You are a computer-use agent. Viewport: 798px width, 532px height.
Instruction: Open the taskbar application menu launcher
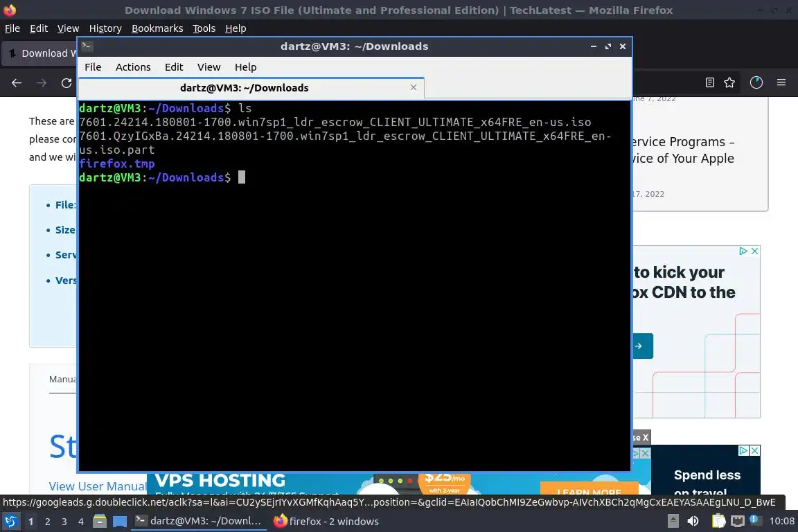pos(10,522)
